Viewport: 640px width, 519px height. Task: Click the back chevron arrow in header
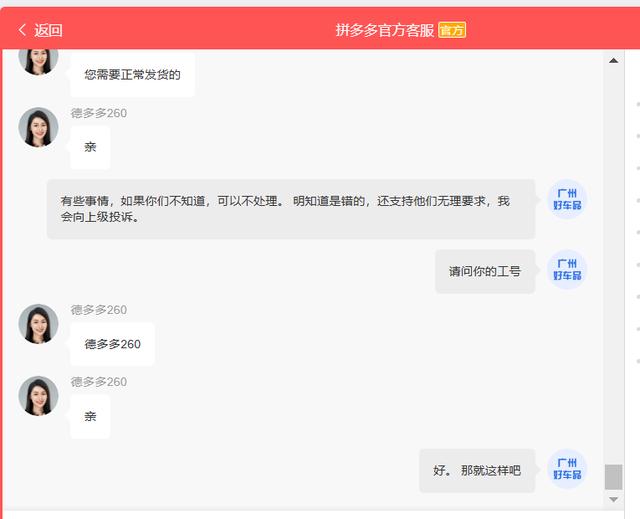click(22, 30)
